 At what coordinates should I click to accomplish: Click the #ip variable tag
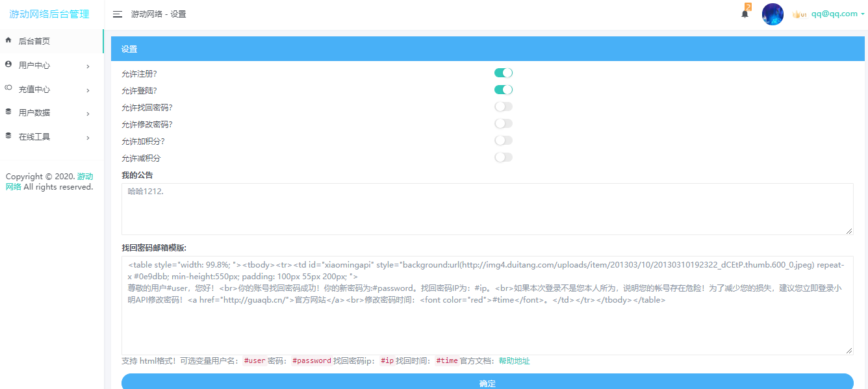tap(387, 361)
